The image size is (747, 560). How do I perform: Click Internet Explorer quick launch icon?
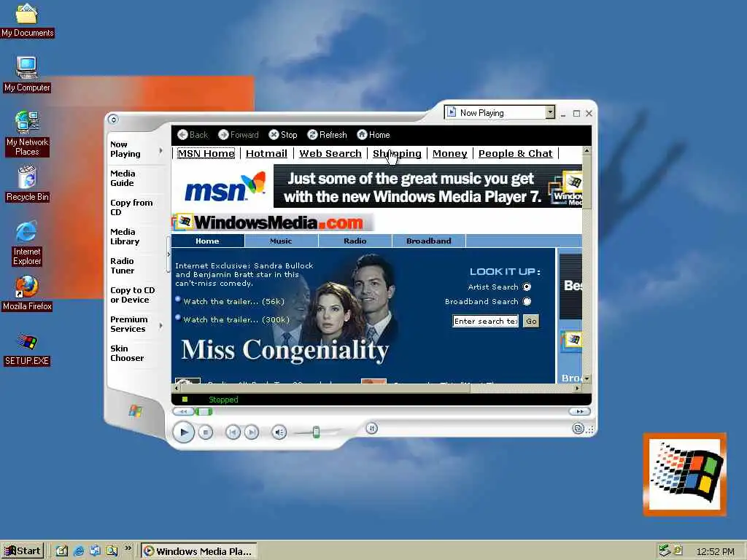point(79,551)
